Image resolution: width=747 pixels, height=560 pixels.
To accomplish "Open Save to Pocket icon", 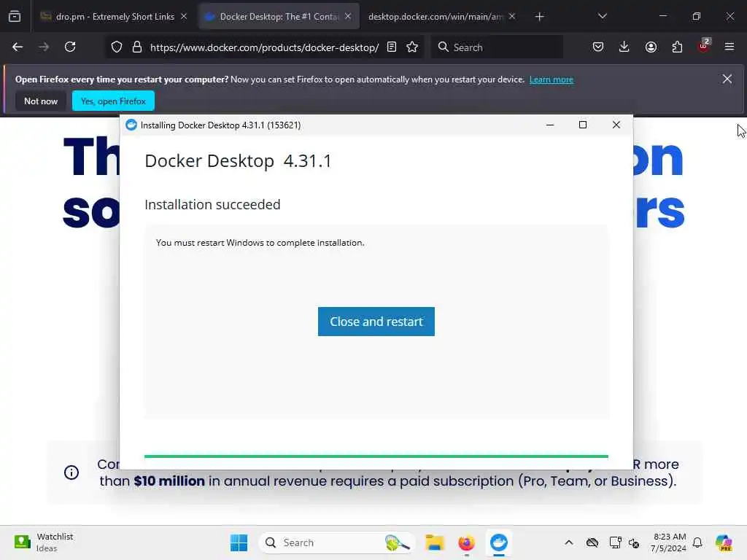I will click(x=598, y=47).
